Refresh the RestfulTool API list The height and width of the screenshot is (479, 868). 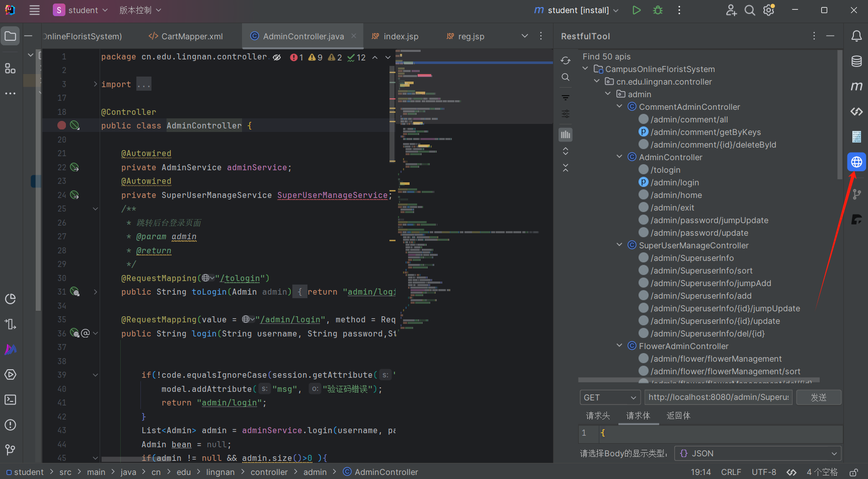(566, 60)
